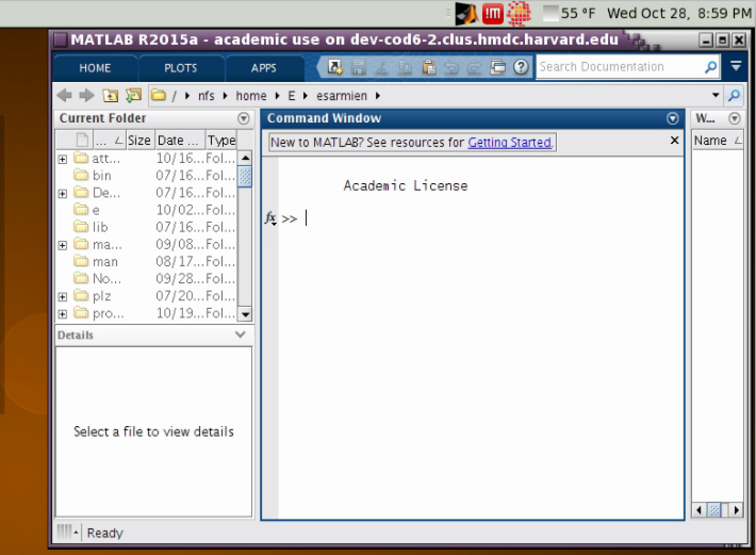
Task: Click the Browse for Folder icon
Action: tap(133, 95)
